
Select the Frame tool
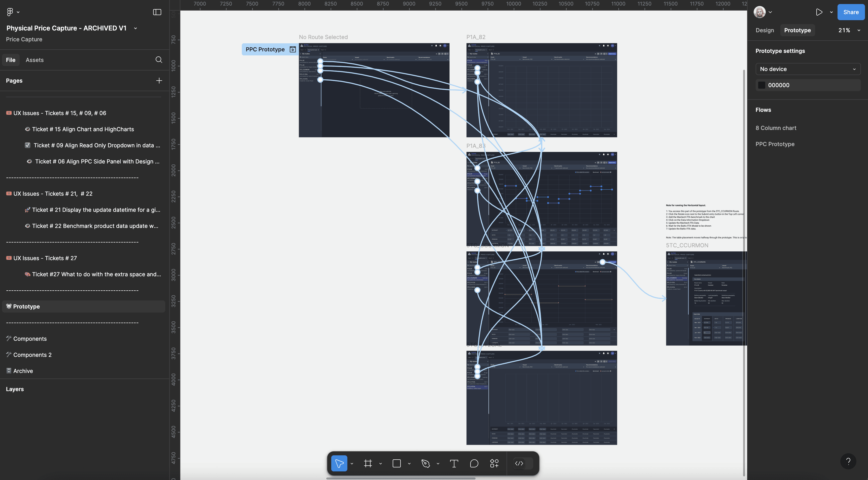[x=368, y=463]
